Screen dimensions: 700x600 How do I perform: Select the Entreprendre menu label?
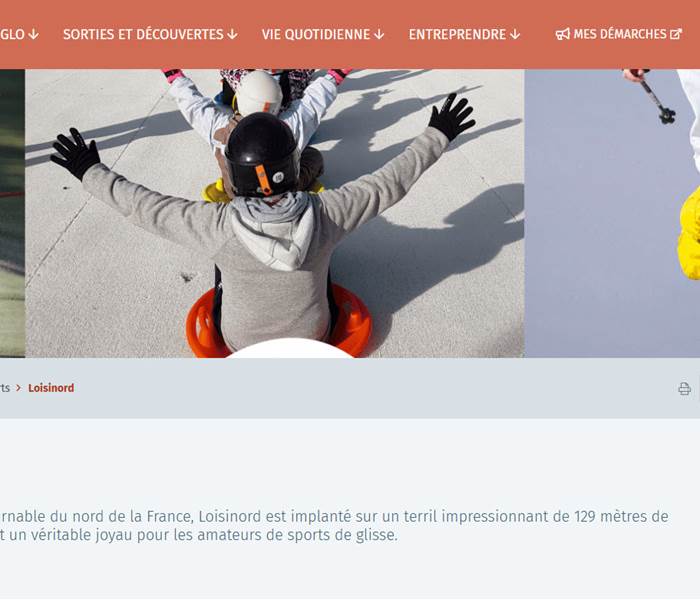coord(457,34)
